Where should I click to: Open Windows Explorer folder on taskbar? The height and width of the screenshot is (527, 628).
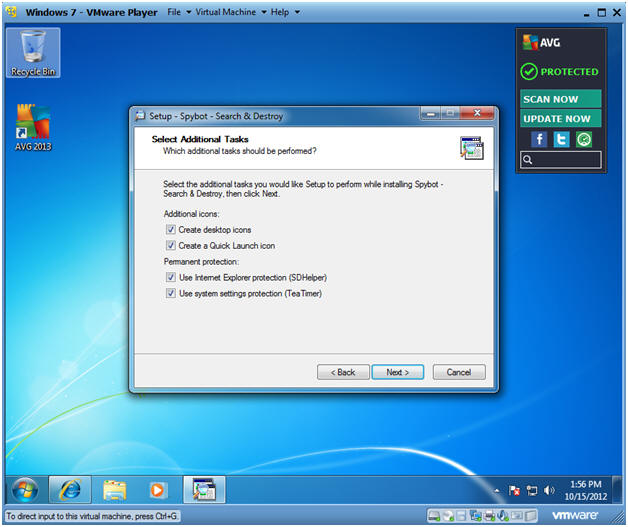(115, 489)
